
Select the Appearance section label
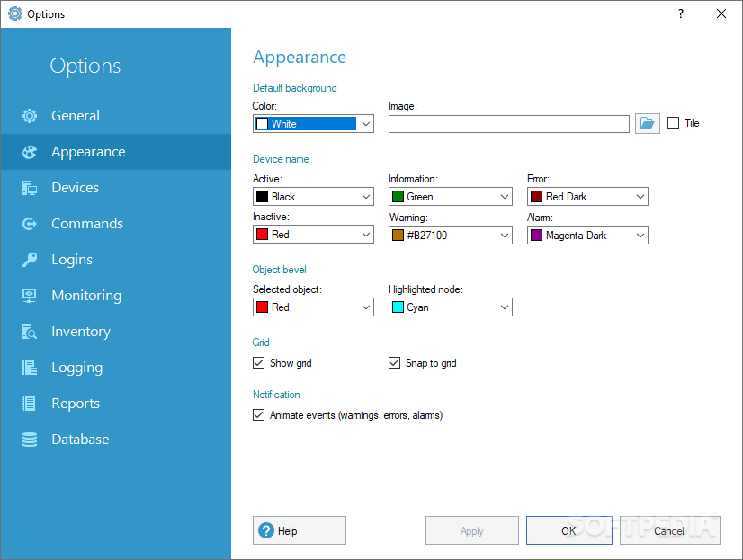88,152
